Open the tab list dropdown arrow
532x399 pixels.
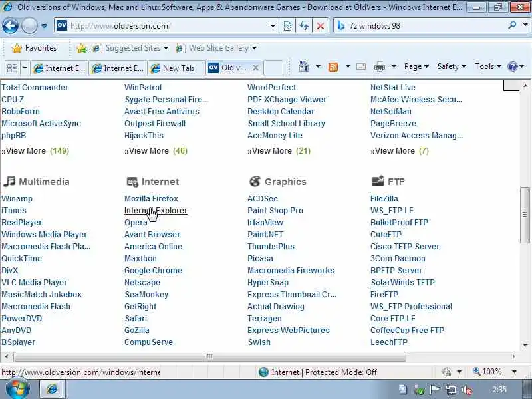[x=25, y=68]
